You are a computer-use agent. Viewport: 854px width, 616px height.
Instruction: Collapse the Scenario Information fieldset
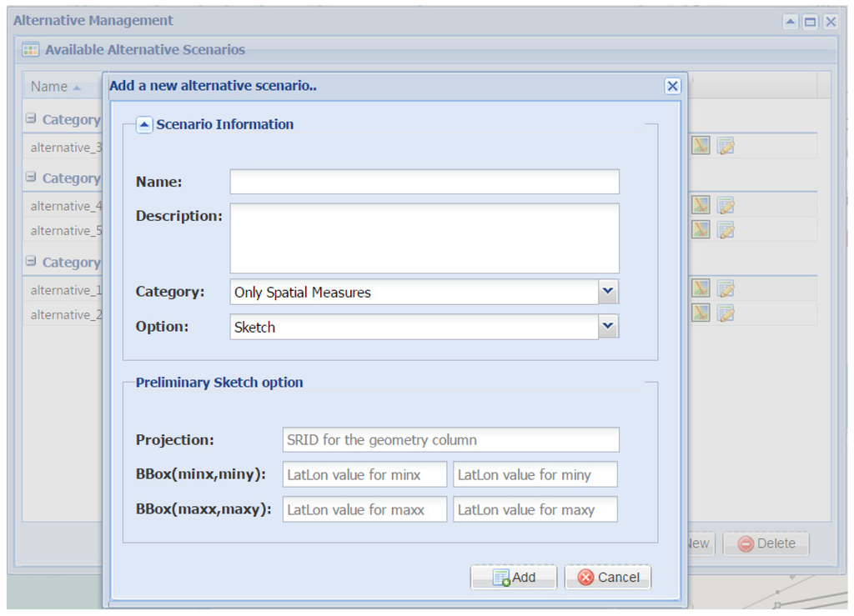[x=144, y=125]
